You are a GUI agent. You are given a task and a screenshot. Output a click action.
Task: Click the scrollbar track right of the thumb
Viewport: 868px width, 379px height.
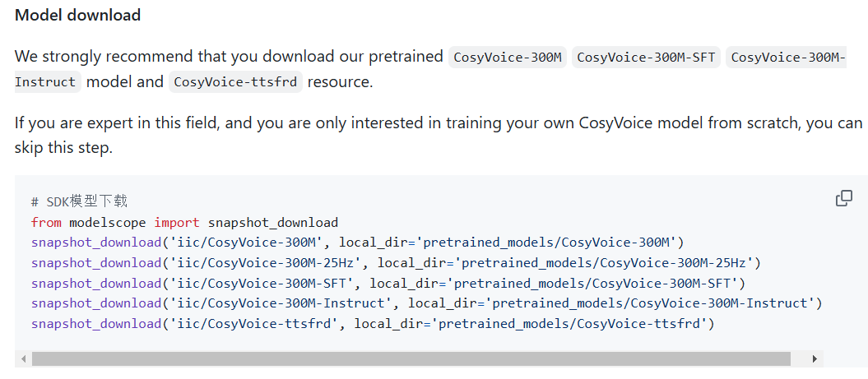tap(799, 358)
